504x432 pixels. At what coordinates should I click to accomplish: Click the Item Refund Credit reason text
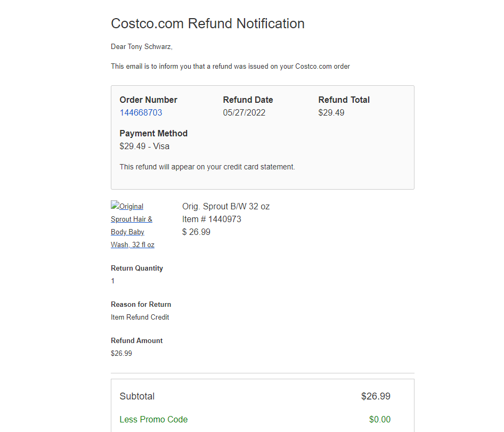click(140, 317)
